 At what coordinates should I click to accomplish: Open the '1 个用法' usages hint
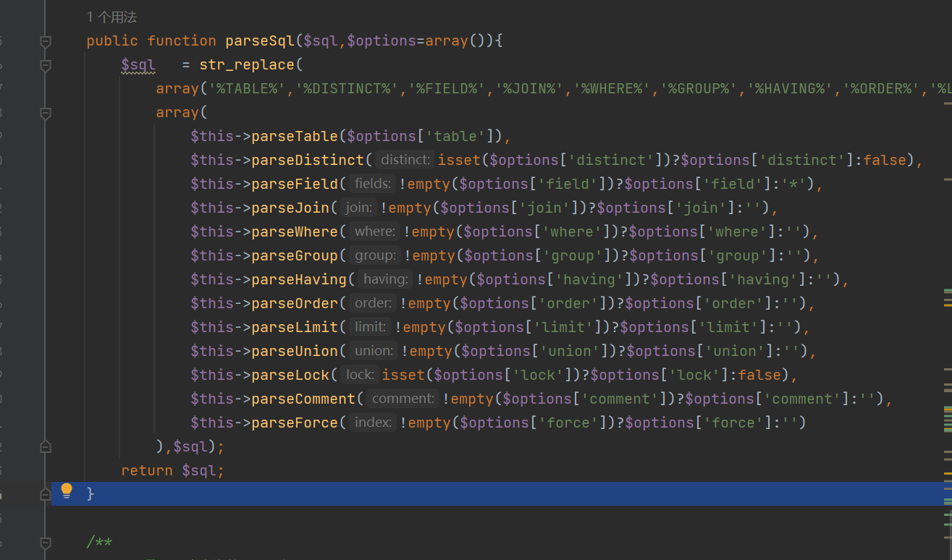[111, 17]
